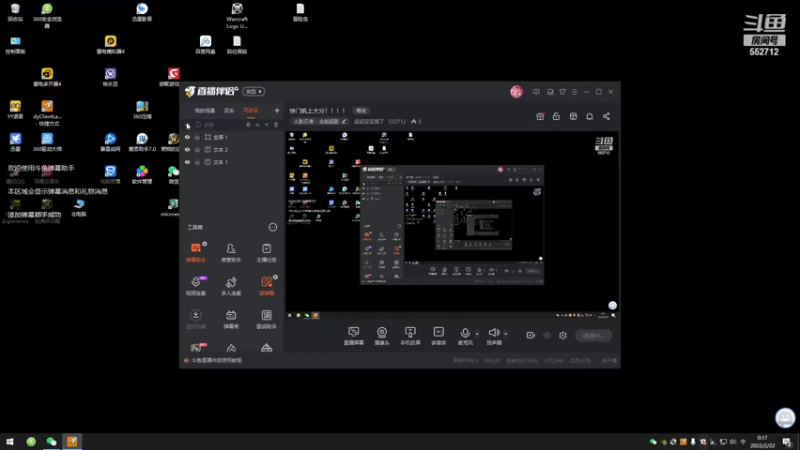Open the 弹幕秀 danmaku show tool
The height and width of the screenshot is (450, 800).
click(x=231, y=319)
